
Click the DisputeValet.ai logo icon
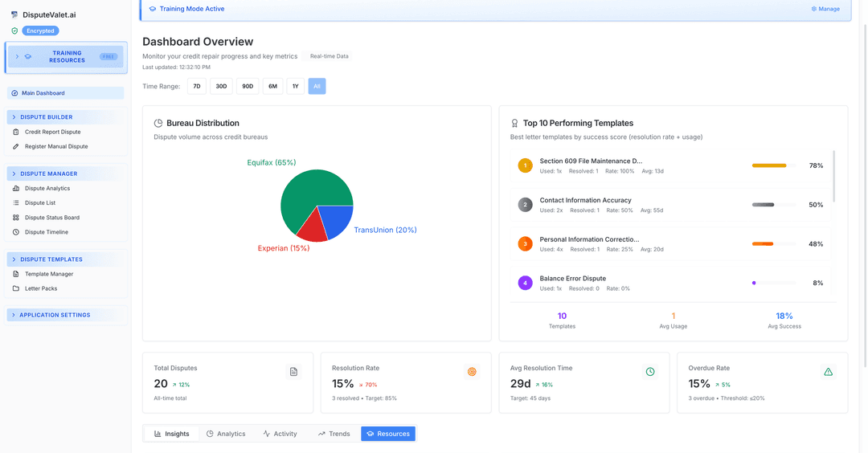(14, 15)
